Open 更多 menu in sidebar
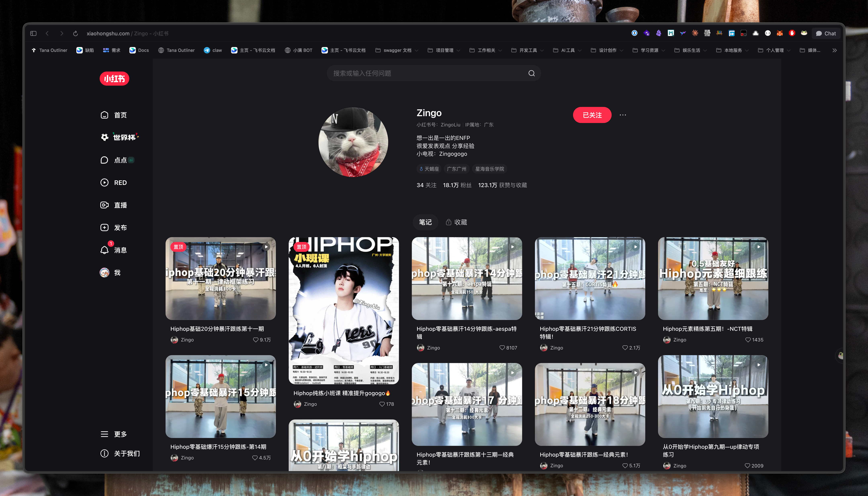 114,434
